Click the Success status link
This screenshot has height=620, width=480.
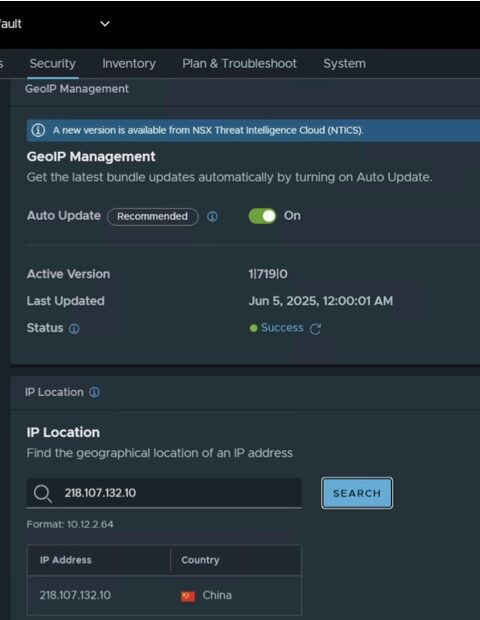pyautogui.click(x=282, y=328)
